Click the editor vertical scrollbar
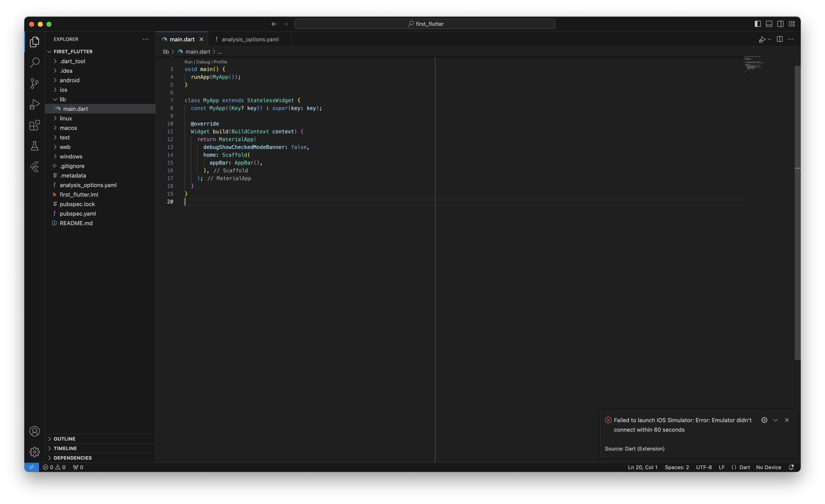825x504 pixels. click(797, 213)
